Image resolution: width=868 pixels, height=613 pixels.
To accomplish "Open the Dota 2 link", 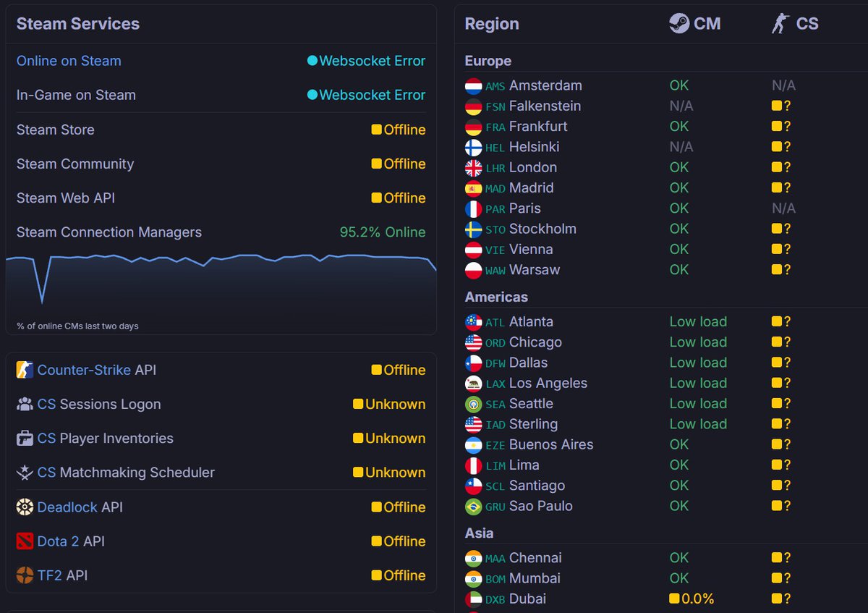I will [58, 541].
